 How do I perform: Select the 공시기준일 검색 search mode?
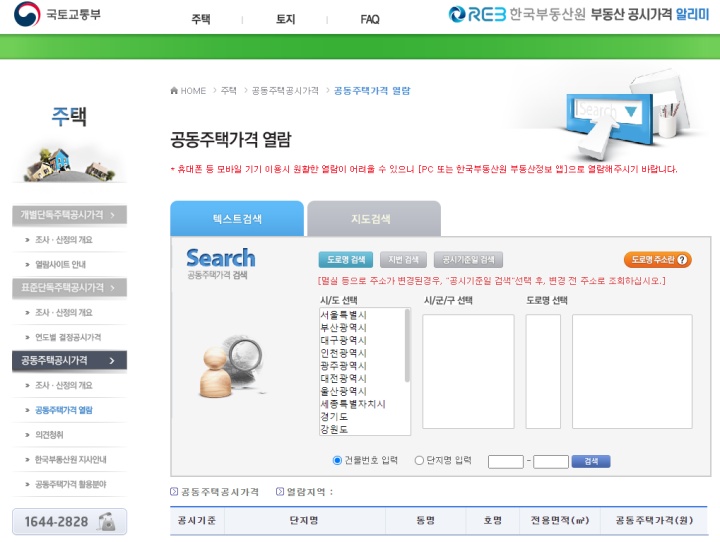point(468,260)
